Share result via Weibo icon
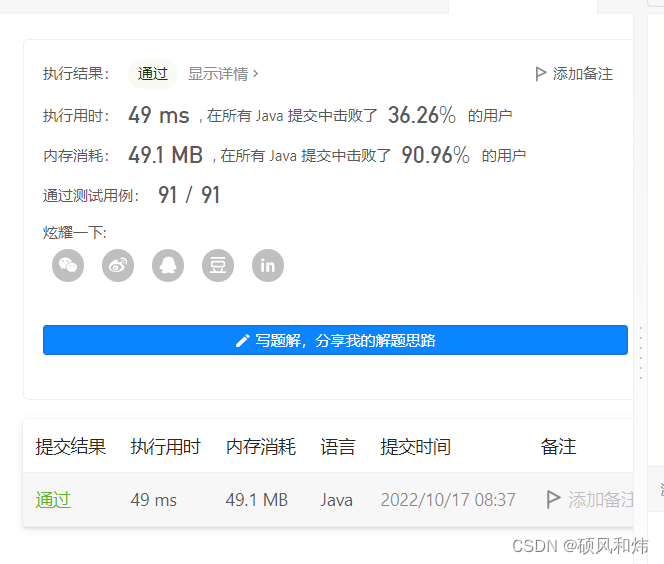 (118, 265)
